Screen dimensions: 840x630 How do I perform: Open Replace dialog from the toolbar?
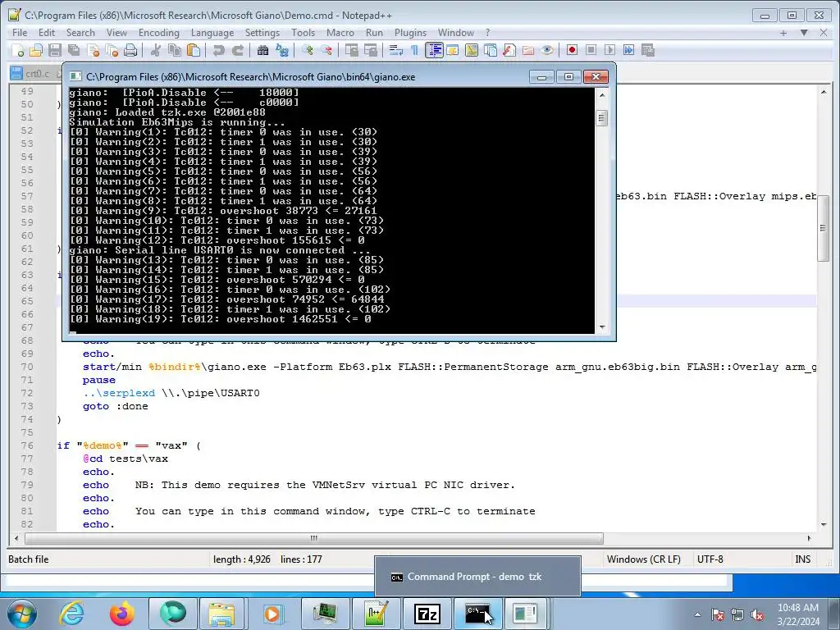[x=282, y=50]
